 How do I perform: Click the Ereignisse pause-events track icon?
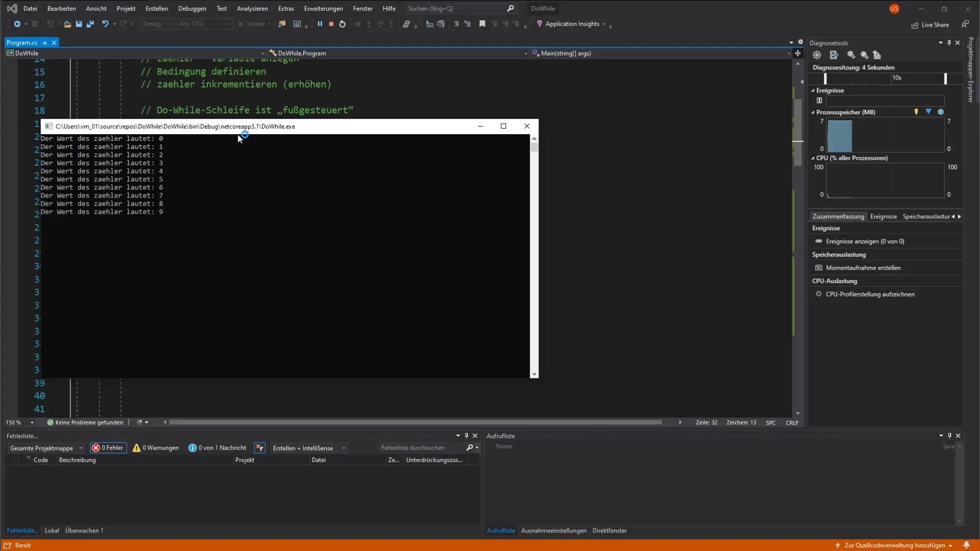(x=819, y=101)
